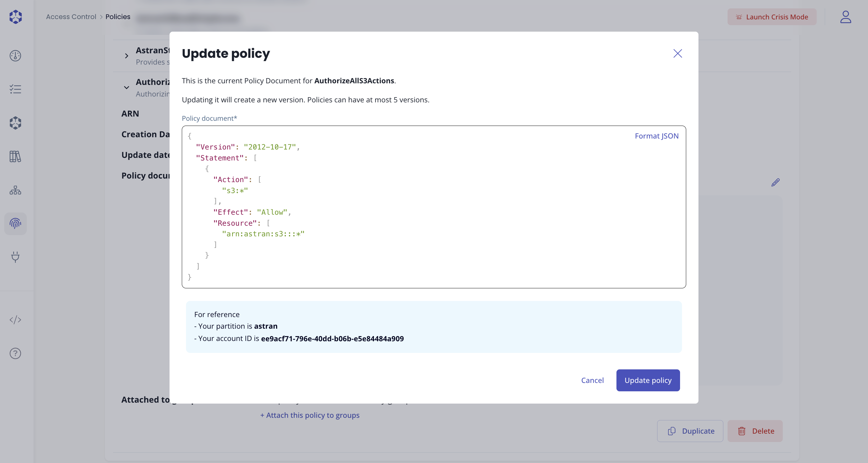This screenshot has width=868, height=463.
Task: Open the user profile icon top right
Action: pyautogui.click(x=845, y=17)
